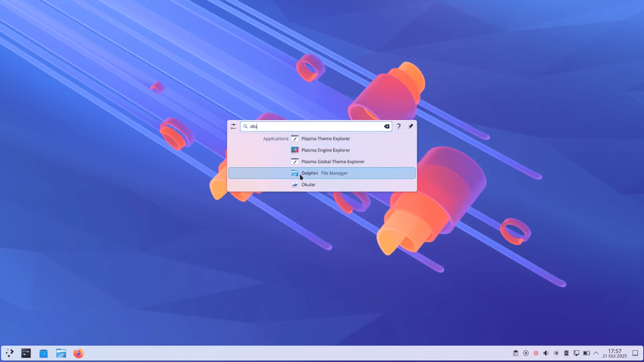Open the clipboard tray icon

(516, 353)
